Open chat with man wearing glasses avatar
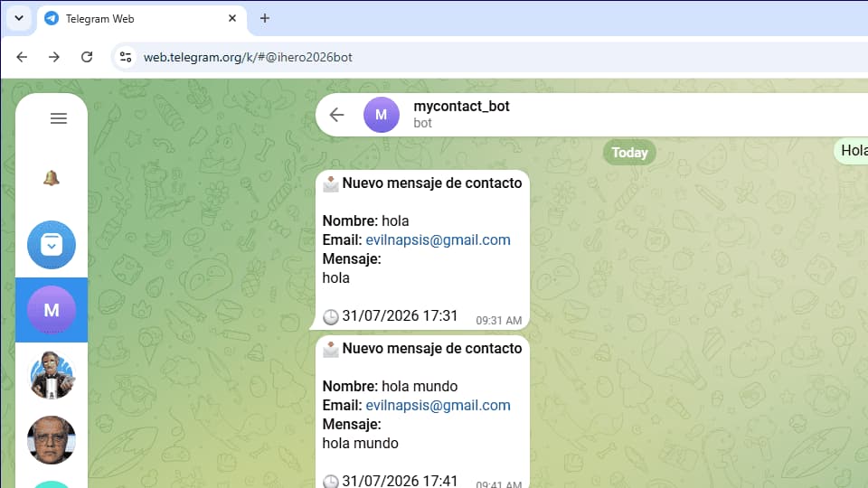Viewport: 868px width, 488px height. coord(52,440)
